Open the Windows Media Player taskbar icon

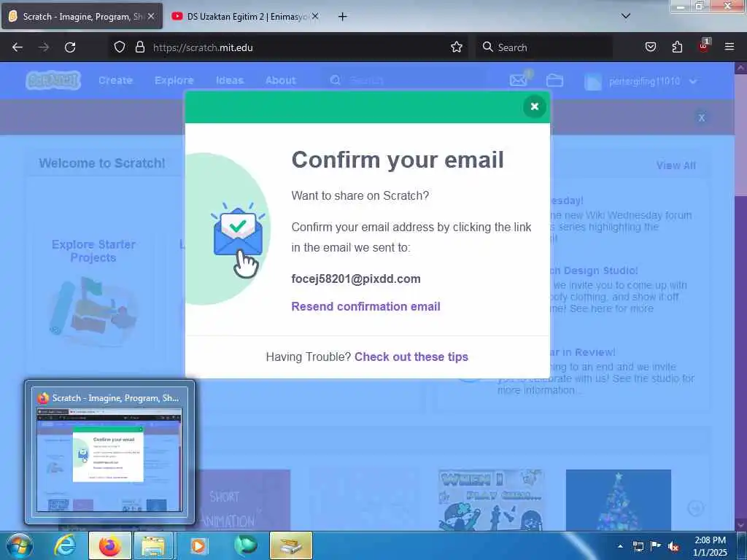coord(198,545)
